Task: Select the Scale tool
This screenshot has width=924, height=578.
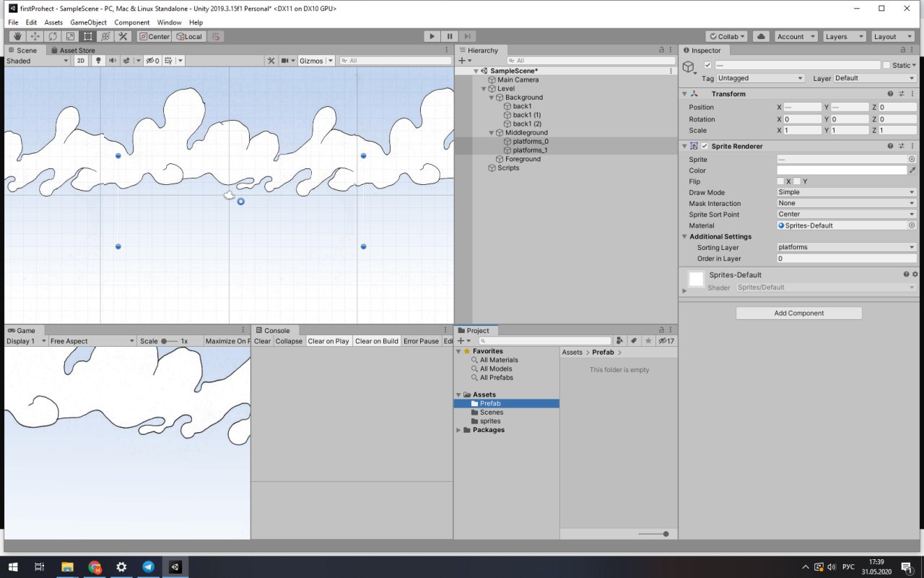Action: pos(70,36)
